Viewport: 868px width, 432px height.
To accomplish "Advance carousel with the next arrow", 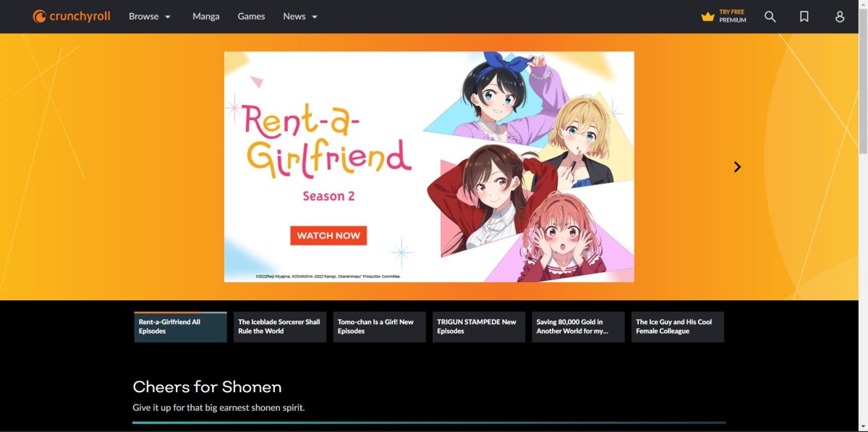I will pos(737,166).
